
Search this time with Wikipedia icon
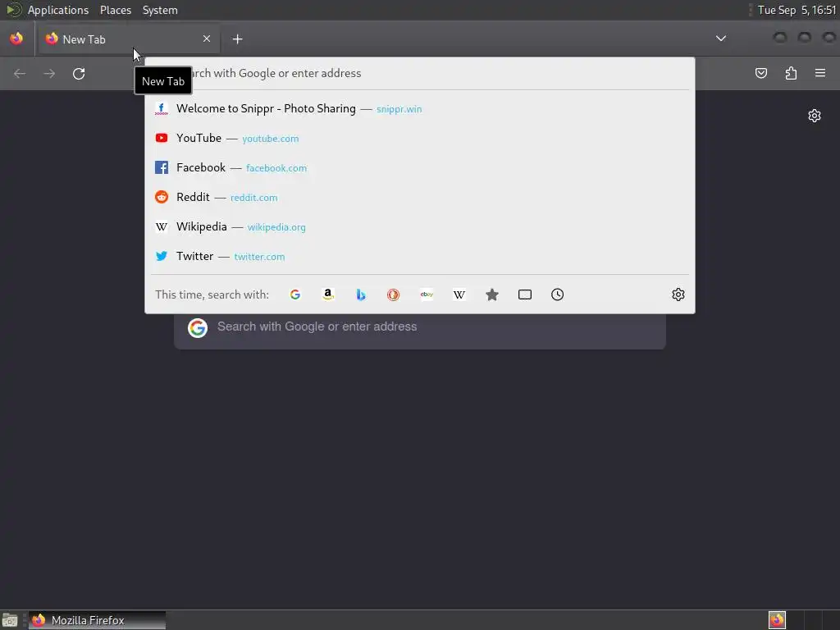pos(459,294)
